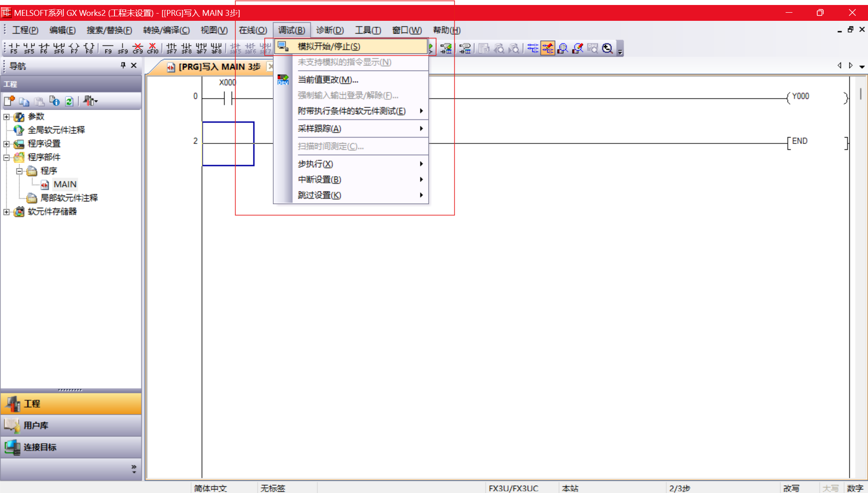Click the monitor mode magnifier icon
Viewport: 868px width, 493px height.
coord(563,48)
